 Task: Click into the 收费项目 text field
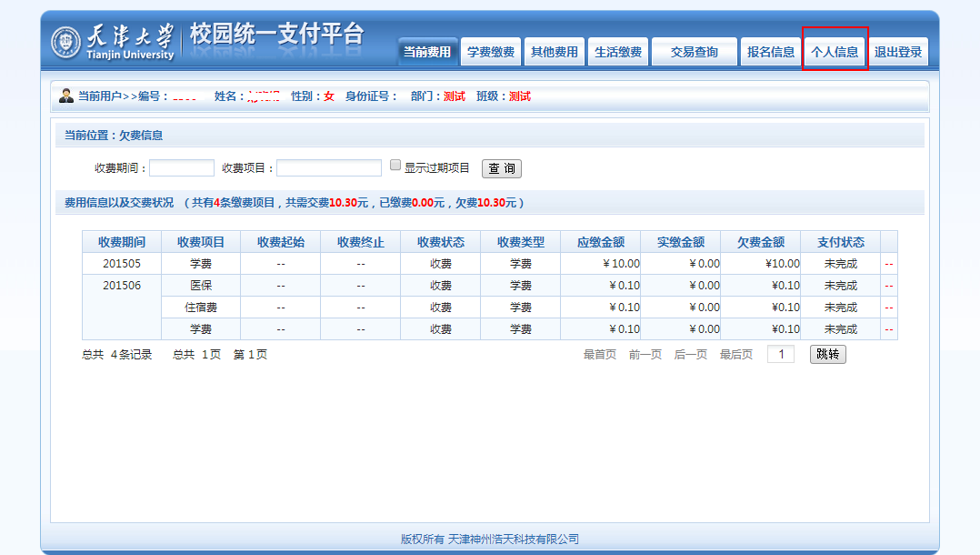click(329, 168)
